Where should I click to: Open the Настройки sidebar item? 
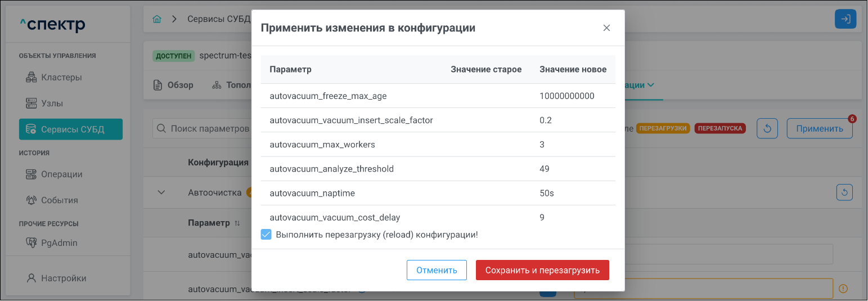70,278
